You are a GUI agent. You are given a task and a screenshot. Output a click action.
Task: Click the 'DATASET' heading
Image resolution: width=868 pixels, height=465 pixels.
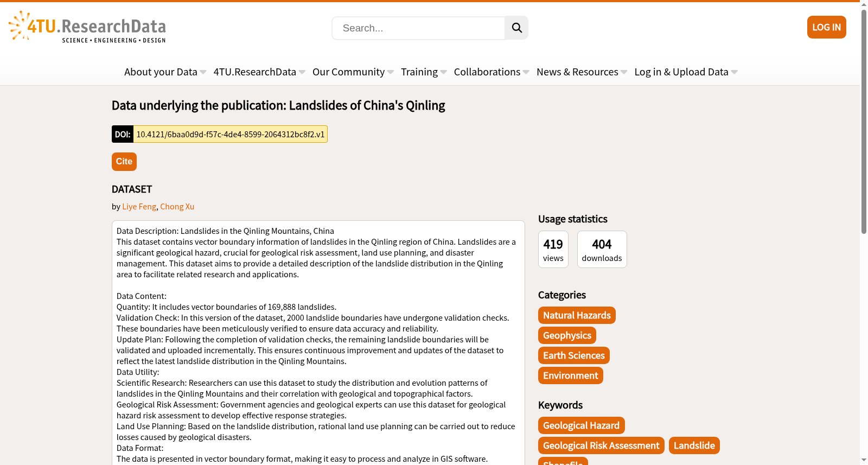click(132, 189)
